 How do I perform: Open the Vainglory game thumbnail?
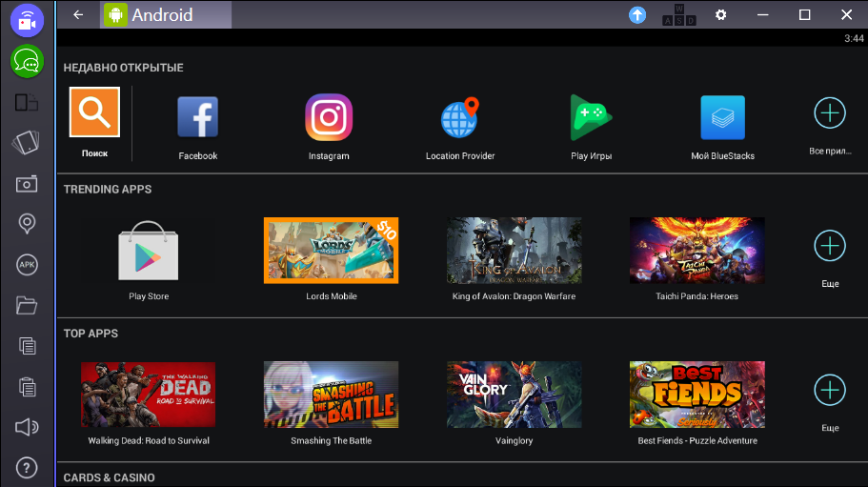coord(514,395)
